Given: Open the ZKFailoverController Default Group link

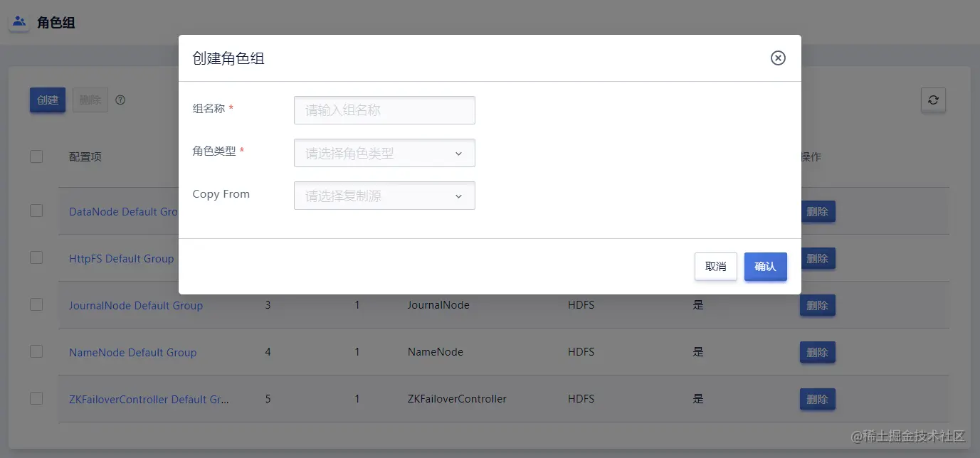Looking at the screenshot, I should 149,400.
